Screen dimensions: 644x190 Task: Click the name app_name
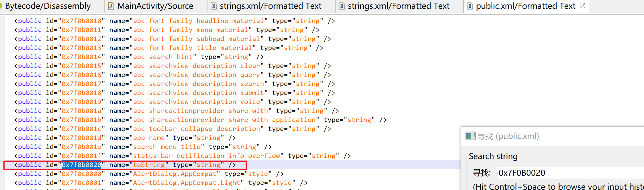coord(149,138)
